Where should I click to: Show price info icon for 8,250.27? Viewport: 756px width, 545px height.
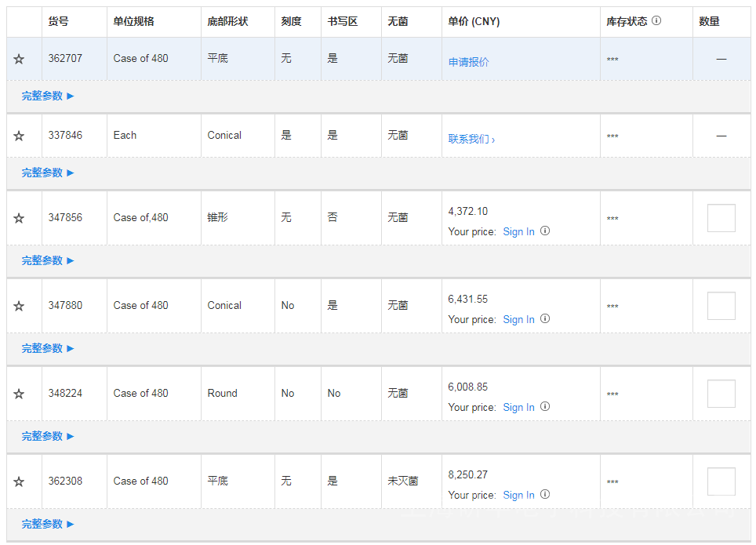point(545,495)
